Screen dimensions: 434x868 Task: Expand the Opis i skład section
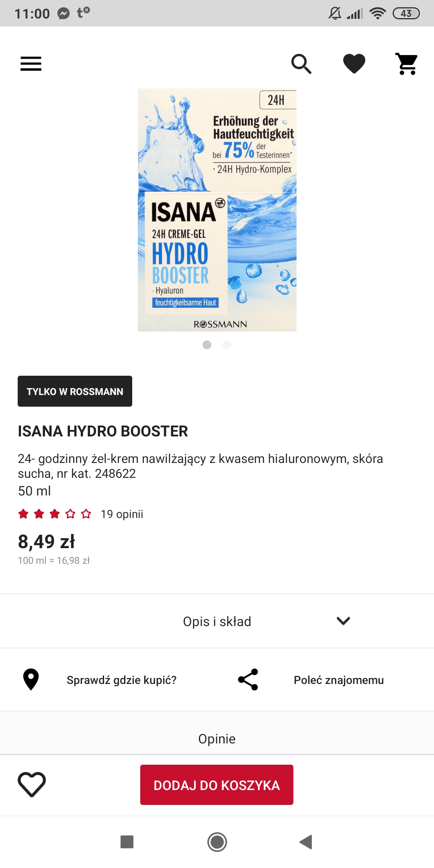(217, 621)
